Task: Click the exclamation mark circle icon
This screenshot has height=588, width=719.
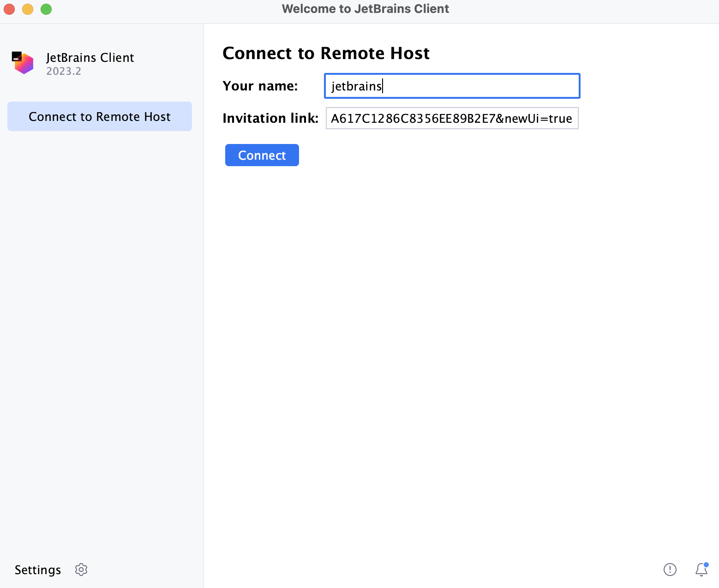Action: click(x=670, y=570)
